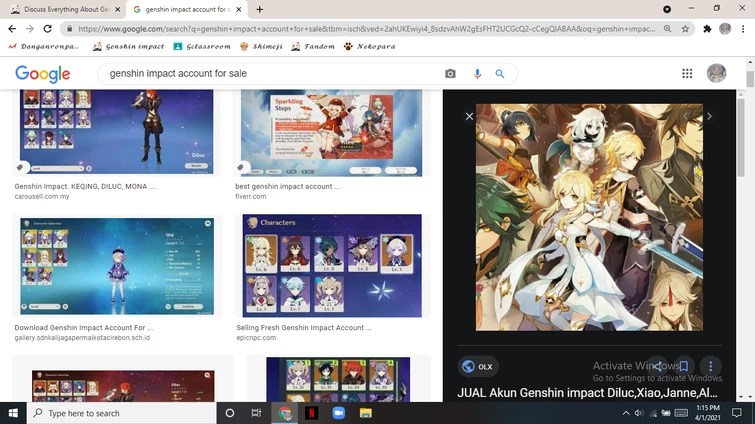This screenshot has height=424, width=755.
Task: Open Cortana circle icon on taskbar
Action: [x=230, y=413]
